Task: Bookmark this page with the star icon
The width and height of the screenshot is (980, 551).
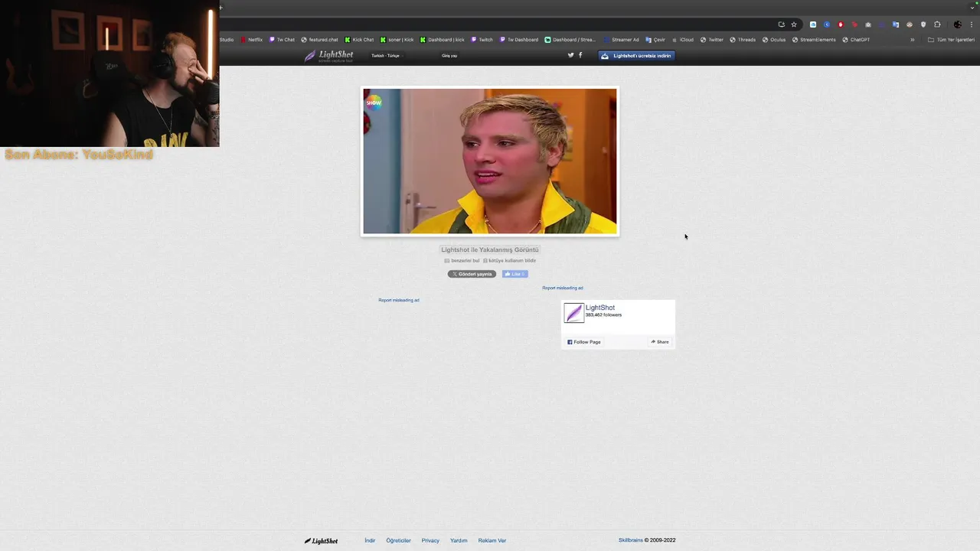Action: pyautogui.click(x=794, y=24)
